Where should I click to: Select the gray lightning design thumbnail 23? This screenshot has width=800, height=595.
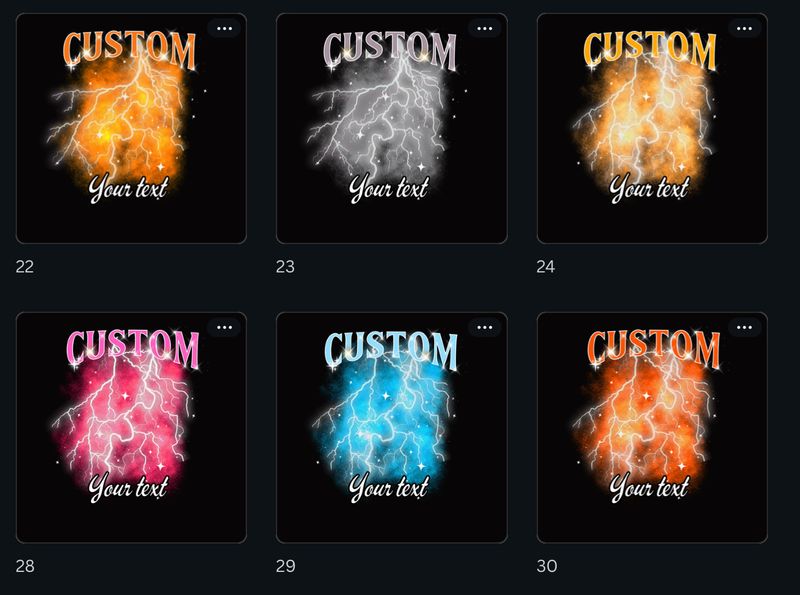pyautogui.click(x=391, y=129)
